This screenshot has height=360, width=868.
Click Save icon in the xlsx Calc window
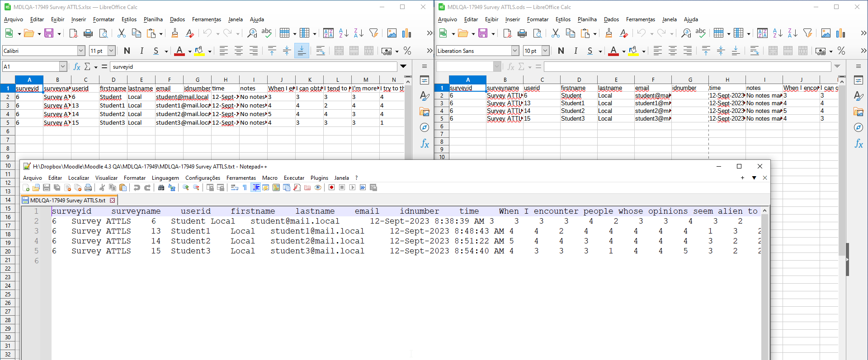(x=49, y=33)
